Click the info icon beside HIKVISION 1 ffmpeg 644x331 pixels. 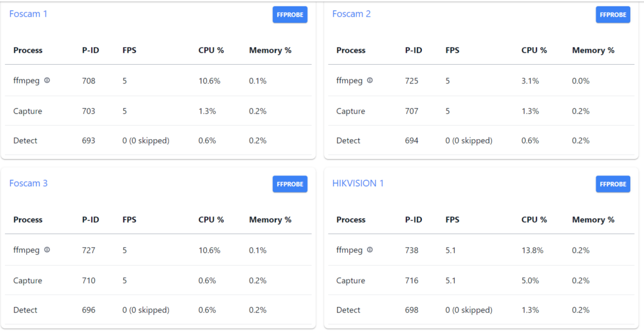tap(370, 250)
